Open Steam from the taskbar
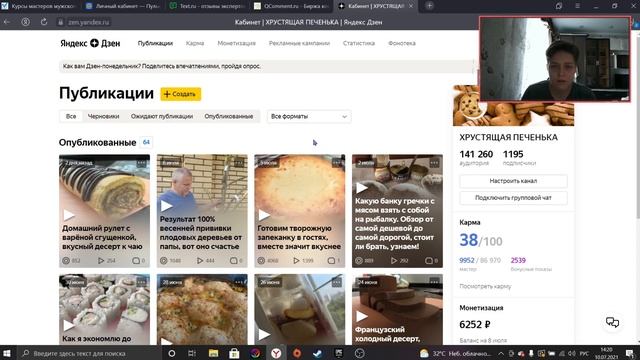Viewport: 640px width, 360px height. pos(318,353)
